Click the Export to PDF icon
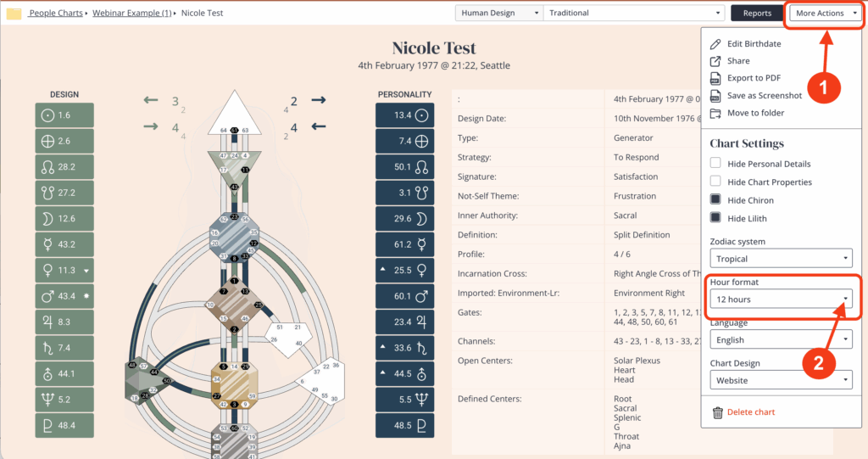Image resolution: width=868 pixels, height=459 pixels. [716, 78]
